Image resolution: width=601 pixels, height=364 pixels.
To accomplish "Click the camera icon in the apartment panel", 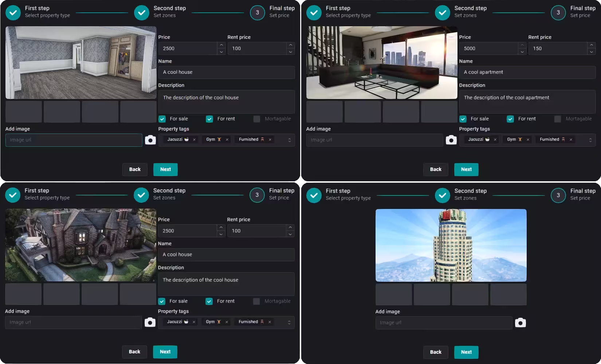I will coord(451,140).
